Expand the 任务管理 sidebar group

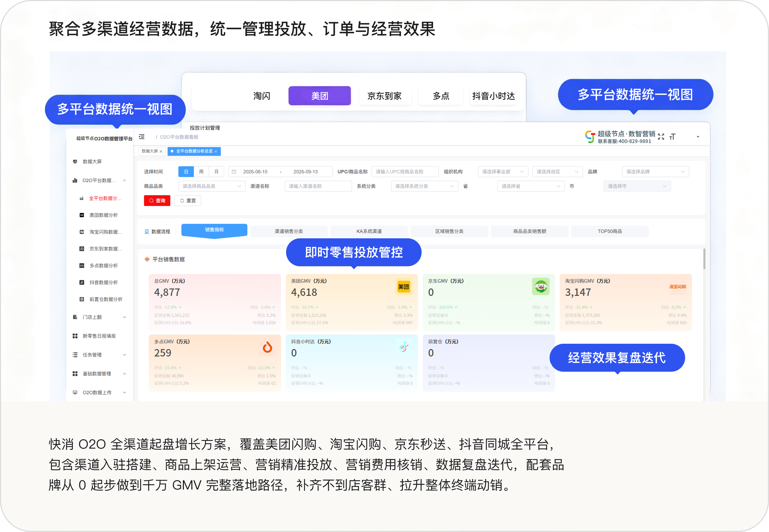pos(124,355)
